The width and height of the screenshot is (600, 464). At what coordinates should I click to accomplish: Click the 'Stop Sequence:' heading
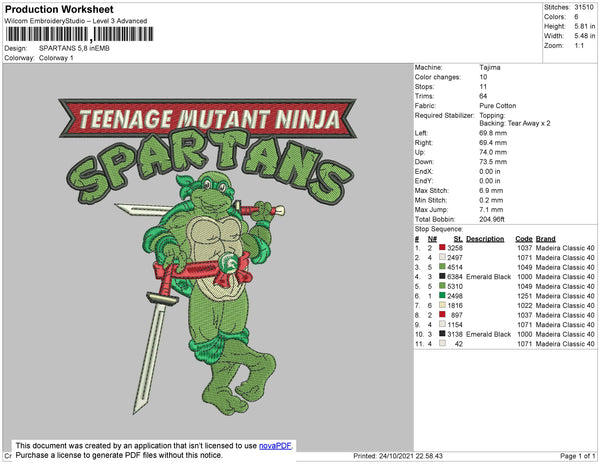[x=439, y=229]
